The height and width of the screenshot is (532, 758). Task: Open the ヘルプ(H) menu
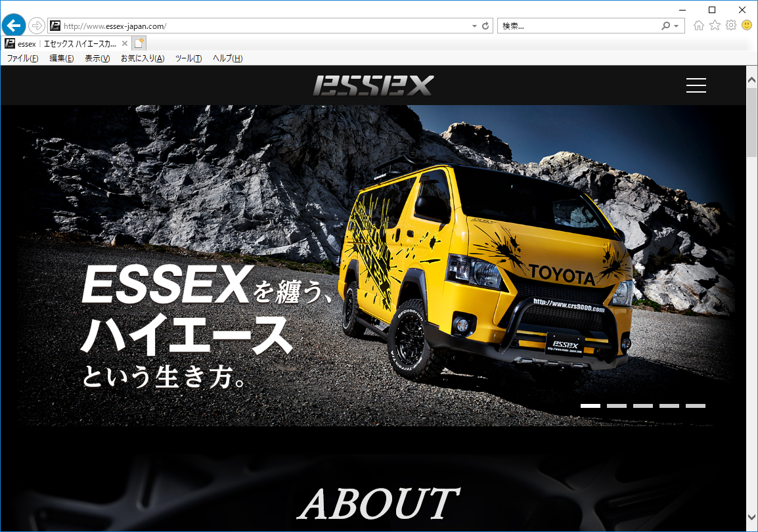tap(228, 58)
